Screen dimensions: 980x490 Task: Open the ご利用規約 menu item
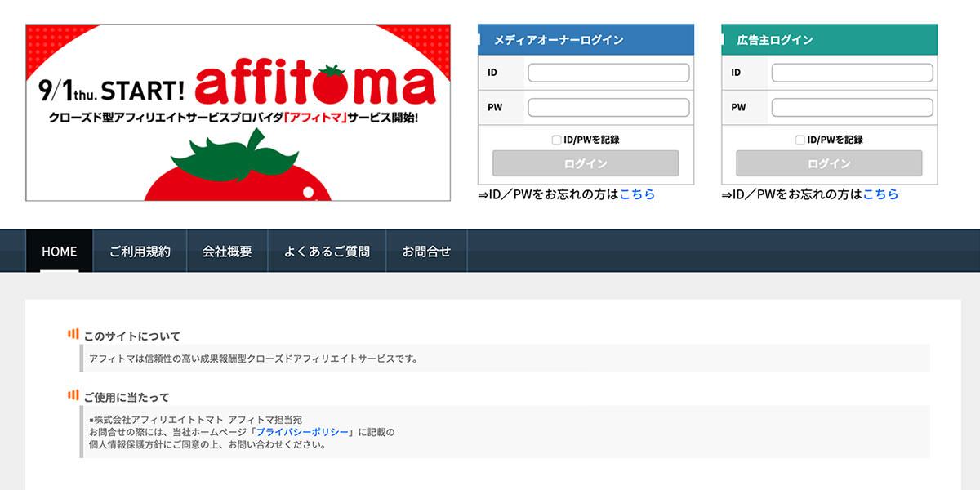[x=140, y=252]
